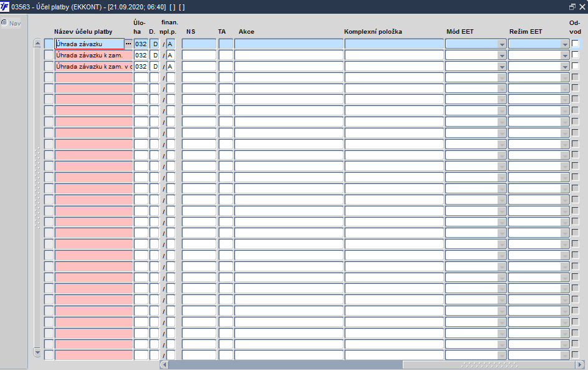Click Úloha 032 in Úhrada závazku k zam. v c row

pyautogui.click(x=141, y=66)
